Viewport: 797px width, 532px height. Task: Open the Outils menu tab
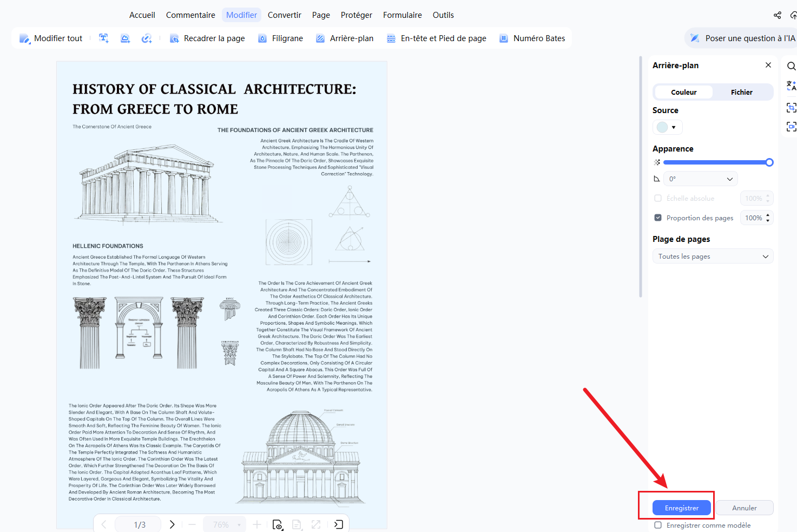(x=443, y=15)
